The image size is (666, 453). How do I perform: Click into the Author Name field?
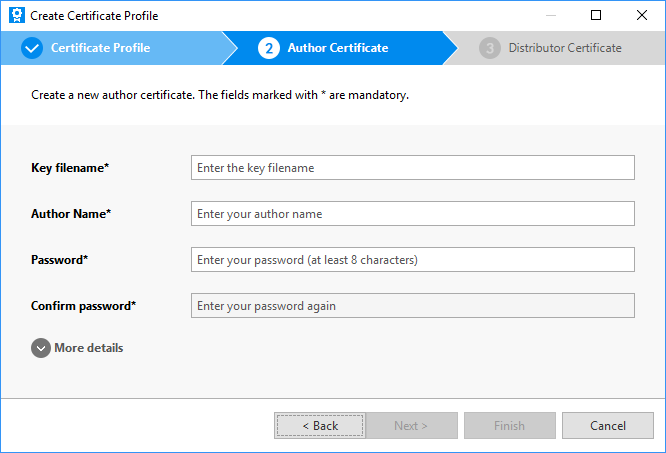pos(412,214)
